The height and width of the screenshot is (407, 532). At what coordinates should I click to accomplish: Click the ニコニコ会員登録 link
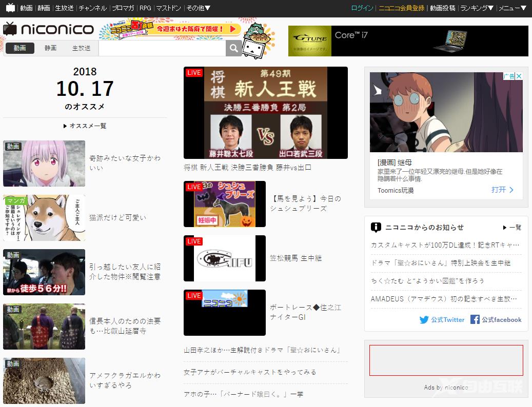click(x=401, y=8)
